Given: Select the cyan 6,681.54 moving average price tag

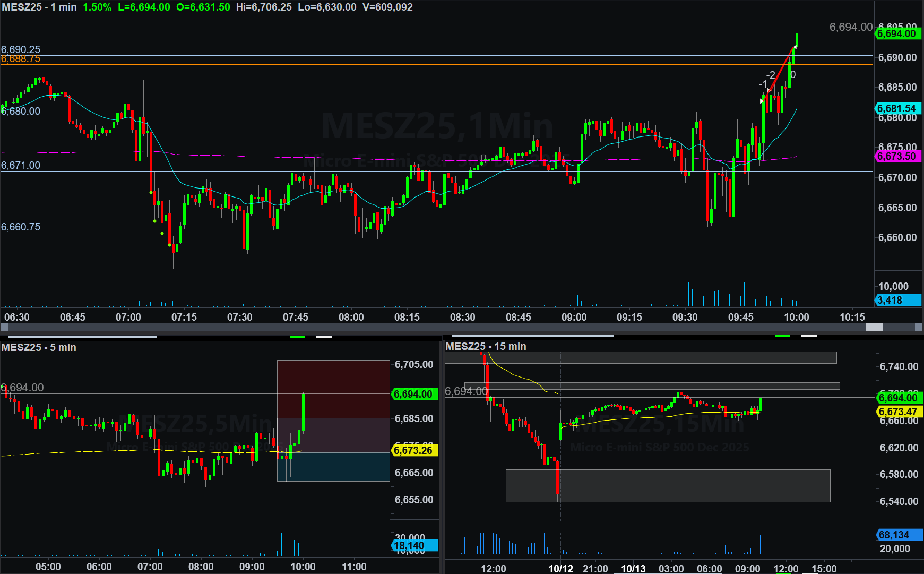Looking at the screenshot, I should 896,108.
